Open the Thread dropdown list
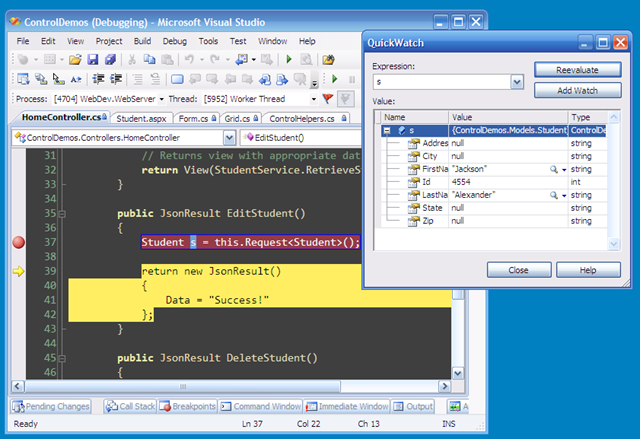The width and height of the screenshot is (640, 439). pyautogui.click(x=313, y=99)
